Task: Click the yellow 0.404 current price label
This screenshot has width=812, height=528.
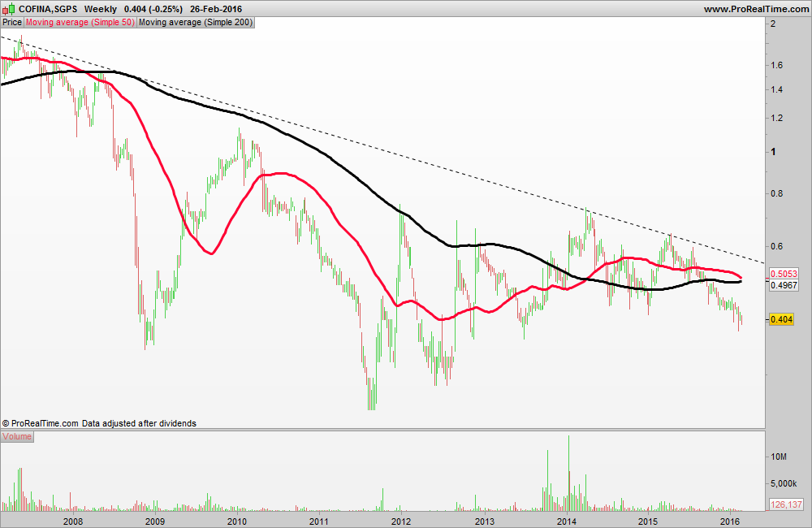Action: (781, 319)
